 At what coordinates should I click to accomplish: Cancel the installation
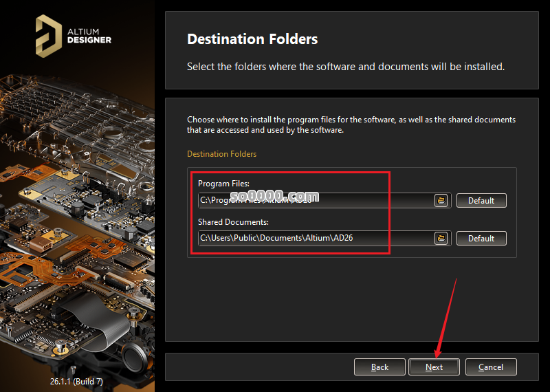pyautogui.click(x=491, y=367)
